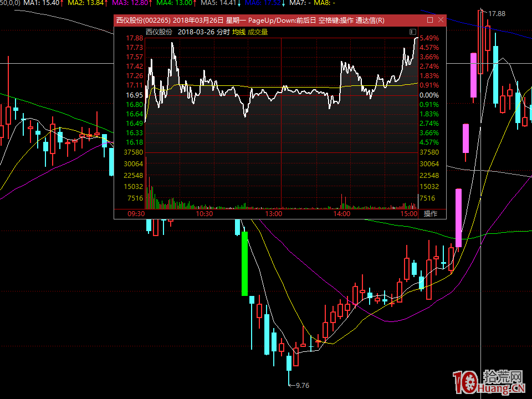Close the 西仪股份 intraday popup window
Image resolution: width=532 pixels, height=399 pixels.
(441, 20)
